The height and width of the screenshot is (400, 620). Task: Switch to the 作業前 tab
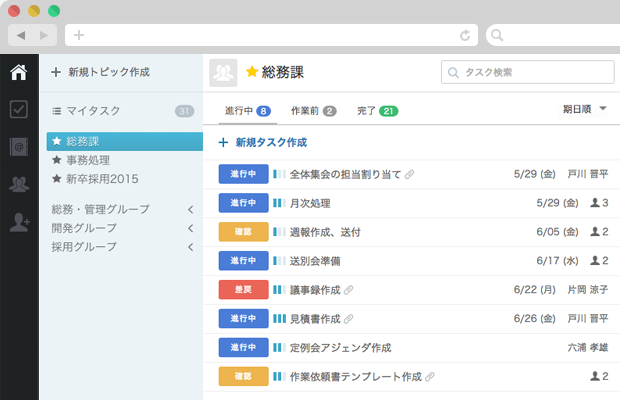[312, 110]
